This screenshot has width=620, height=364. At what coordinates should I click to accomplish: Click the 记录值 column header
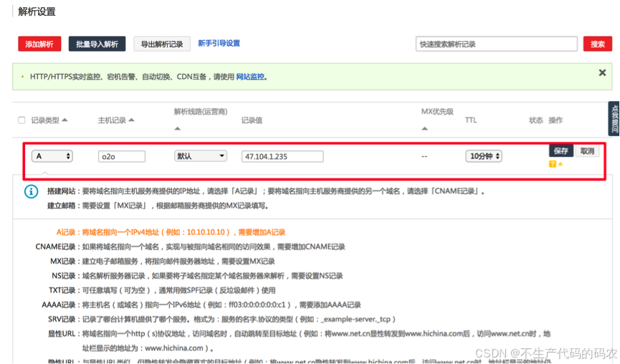point(252,120)
